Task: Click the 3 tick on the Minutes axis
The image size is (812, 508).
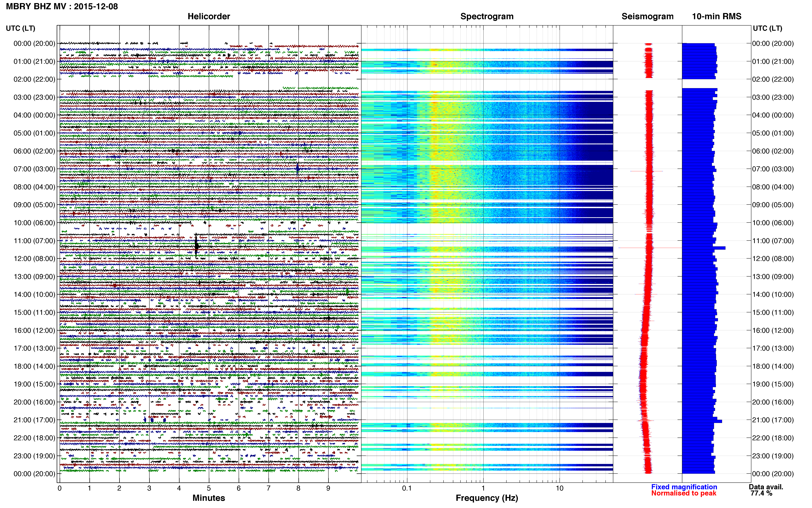Action: tap(149, 488)
